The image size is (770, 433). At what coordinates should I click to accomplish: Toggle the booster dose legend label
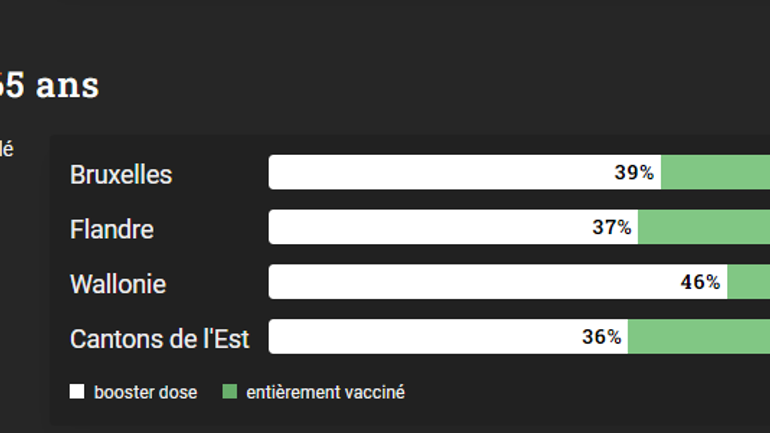(x=145, y=392)
